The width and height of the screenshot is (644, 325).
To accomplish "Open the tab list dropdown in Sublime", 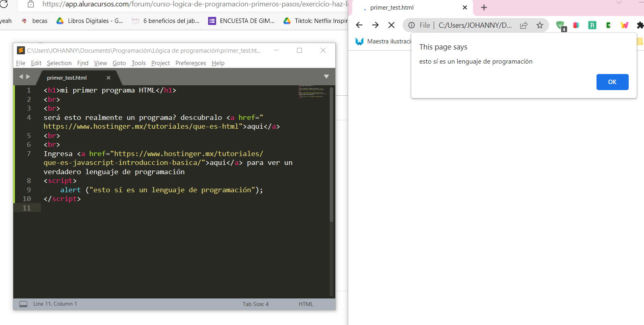I will pyautogui.click(x=326, y=76).
